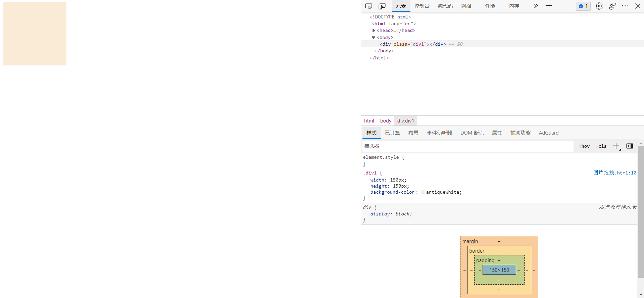Click the margin label in box model
The height and width of the screenshot is (298, 644).
point(470,241)
